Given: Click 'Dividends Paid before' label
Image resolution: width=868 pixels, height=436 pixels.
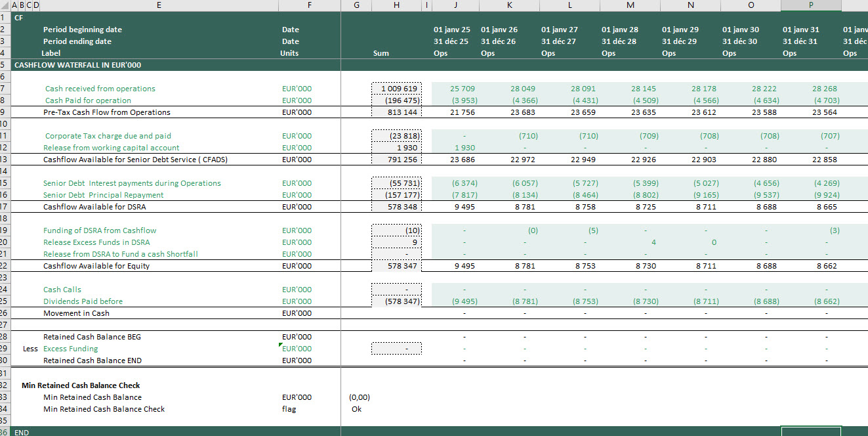Looking at the screenshot, I should tap(83, 301).
